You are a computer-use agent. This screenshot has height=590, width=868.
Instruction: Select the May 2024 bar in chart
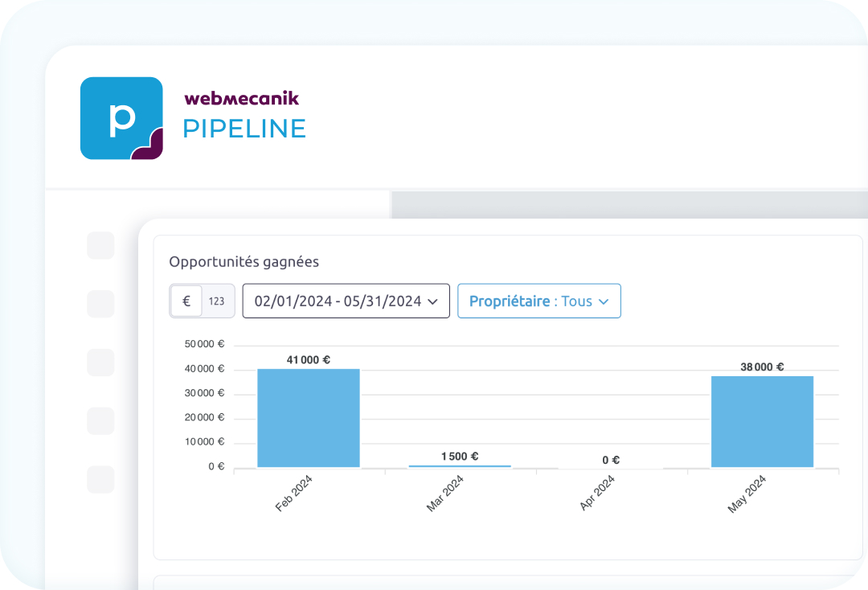(762, 421)
